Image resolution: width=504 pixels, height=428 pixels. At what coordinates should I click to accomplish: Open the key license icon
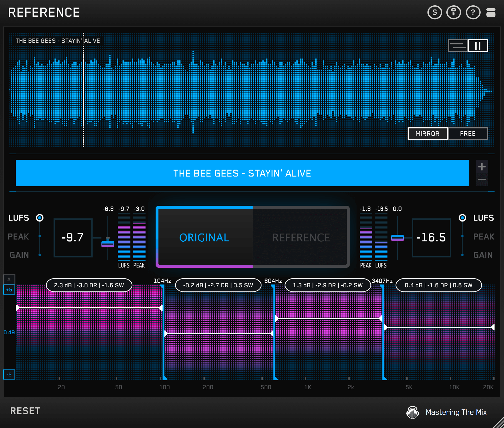[x=454, y=13]
